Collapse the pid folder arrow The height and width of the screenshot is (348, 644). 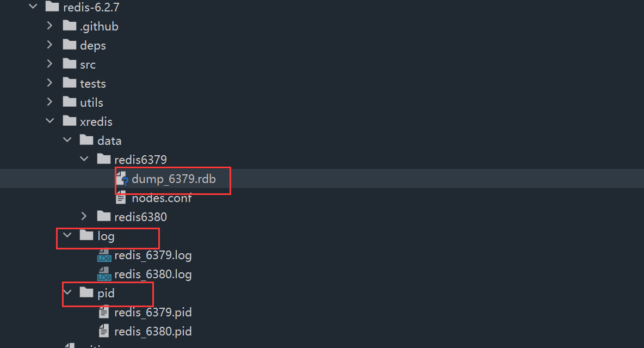[x=67, y=293]
